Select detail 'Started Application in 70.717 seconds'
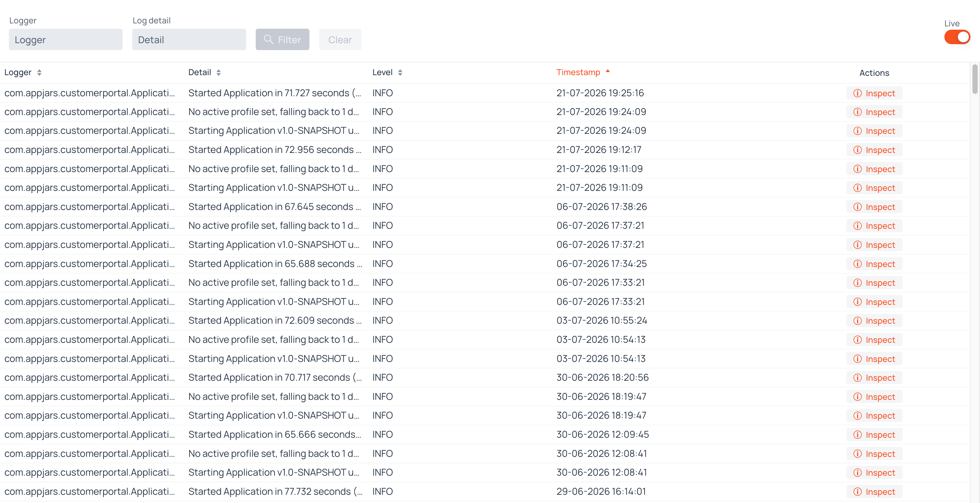 tap(275, 377)
